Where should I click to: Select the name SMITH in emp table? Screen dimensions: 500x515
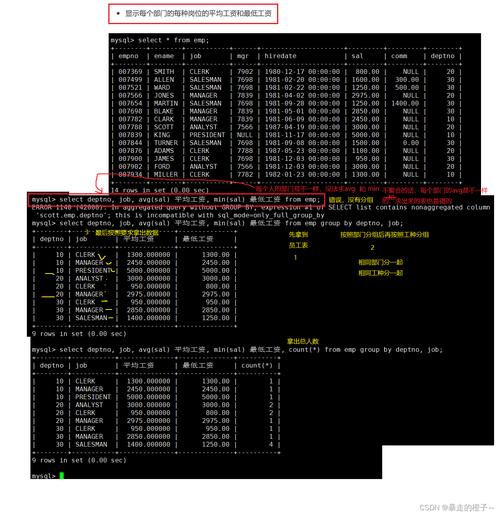coord(164,72)
